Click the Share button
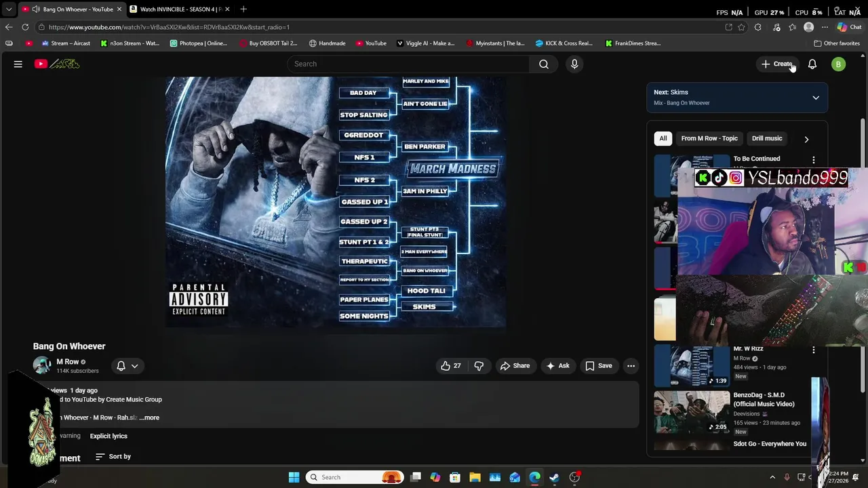Viewport: 868px width, 488px height. click(515, 366)
